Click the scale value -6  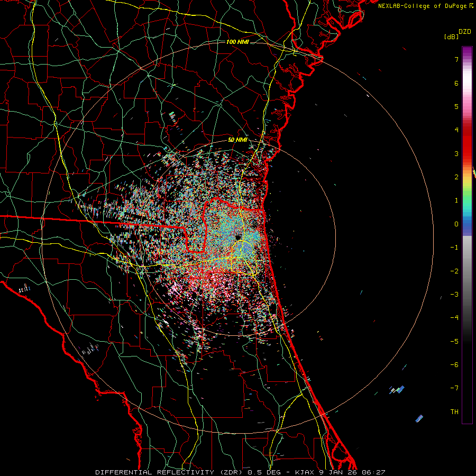click(x=454, y=365)
